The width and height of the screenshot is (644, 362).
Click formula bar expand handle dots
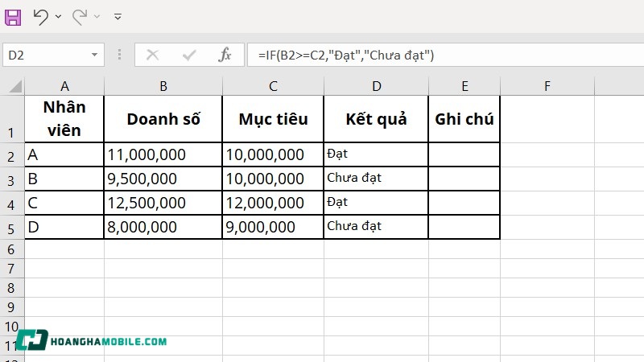click(119, 55)
